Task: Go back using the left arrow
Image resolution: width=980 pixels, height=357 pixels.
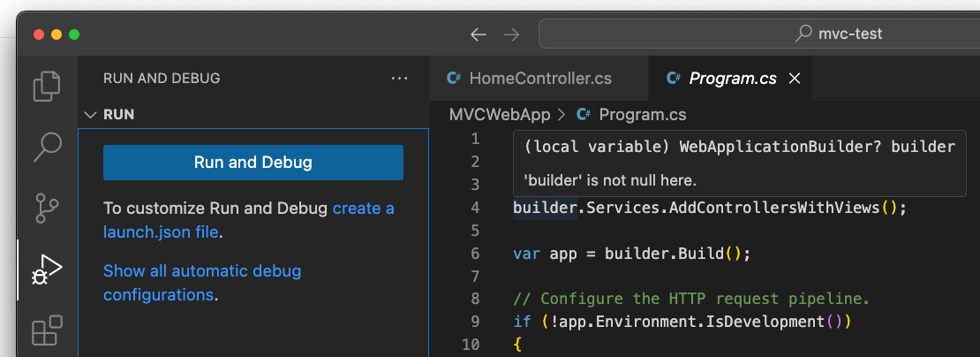Action: 479,34
